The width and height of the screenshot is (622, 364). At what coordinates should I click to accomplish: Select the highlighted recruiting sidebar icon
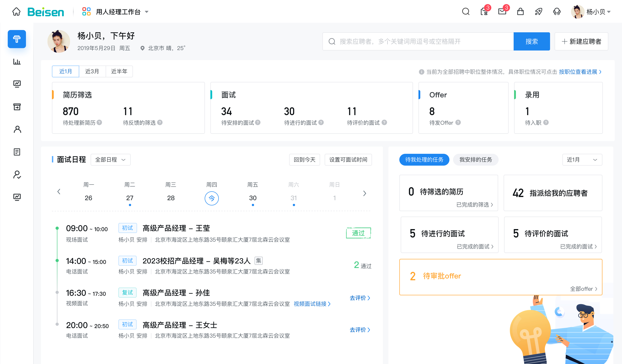(17, 39)
